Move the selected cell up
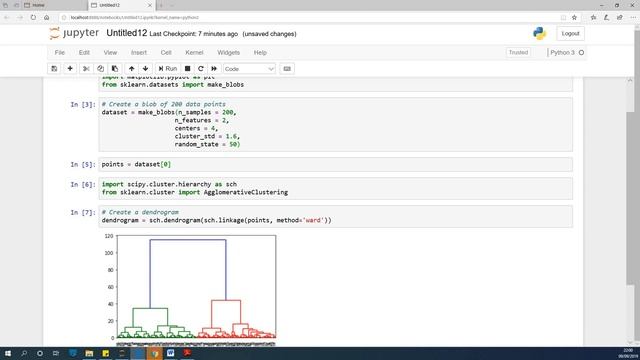 (131, 69)
